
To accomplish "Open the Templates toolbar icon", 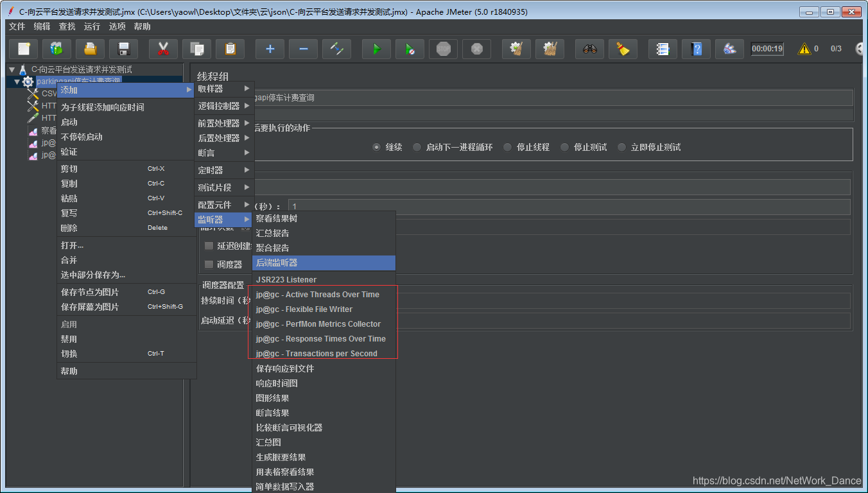I will [x=57, y=49].
